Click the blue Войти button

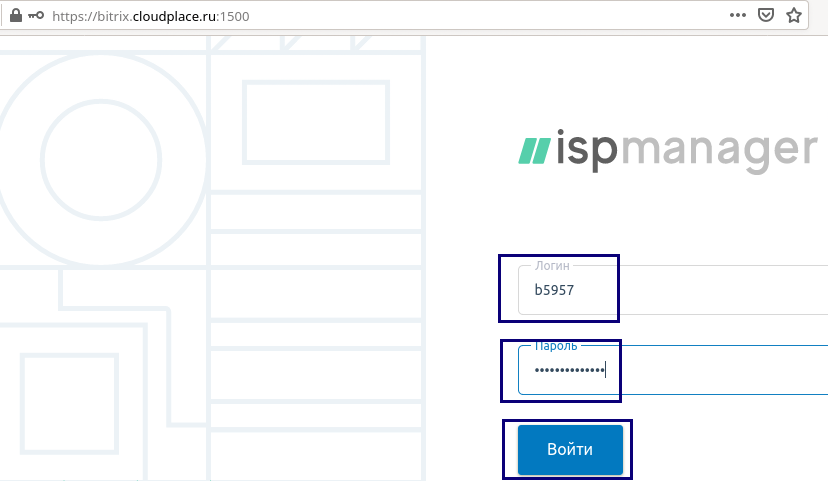click(570, 449)
